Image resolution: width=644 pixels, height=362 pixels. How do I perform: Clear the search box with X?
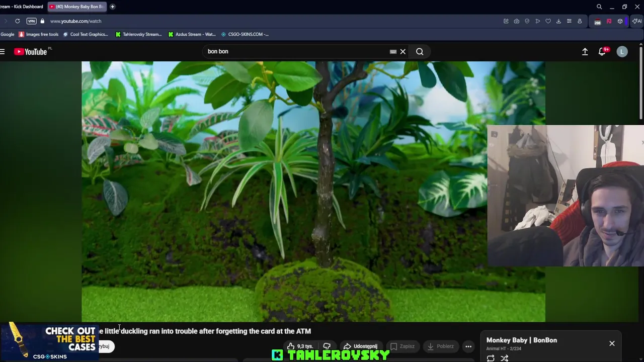coord(403,51)
